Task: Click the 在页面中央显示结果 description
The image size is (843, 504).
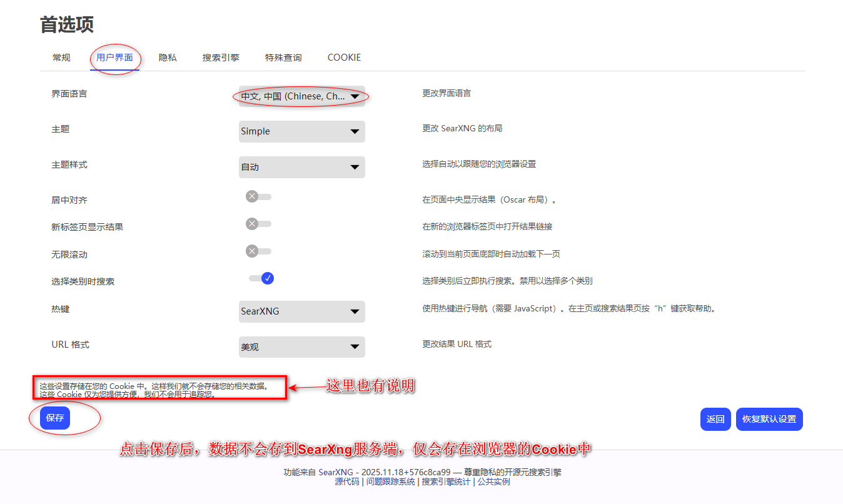Action: point(489,199)
